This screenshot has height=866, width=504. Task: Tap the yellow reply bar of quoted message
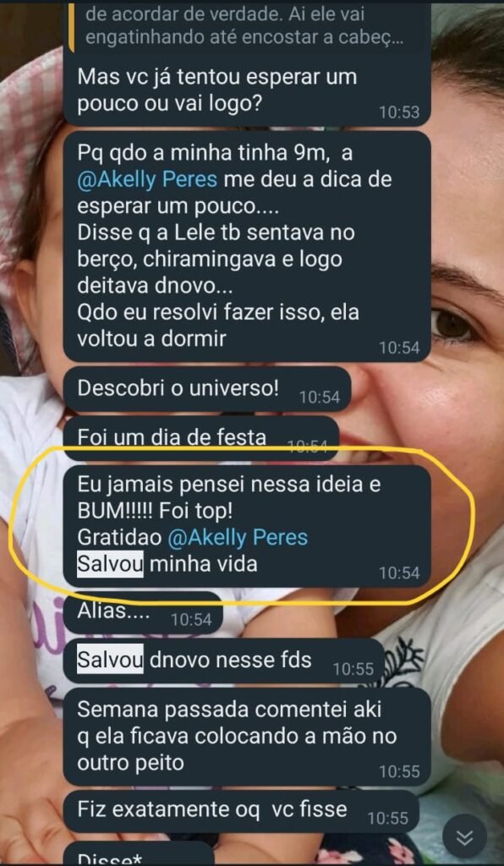pos(71,25)
